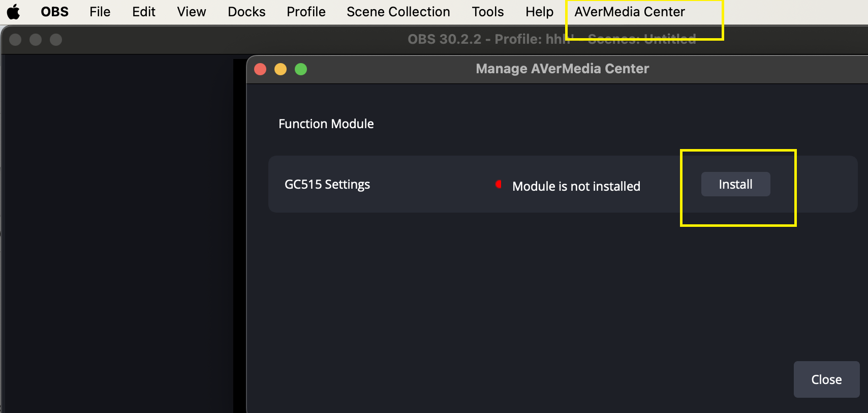Open the AVerMedia Center menu
Image resolution: width=868 pixels, height=413 pixels.
pyautogui.click(x=629, y=12)
